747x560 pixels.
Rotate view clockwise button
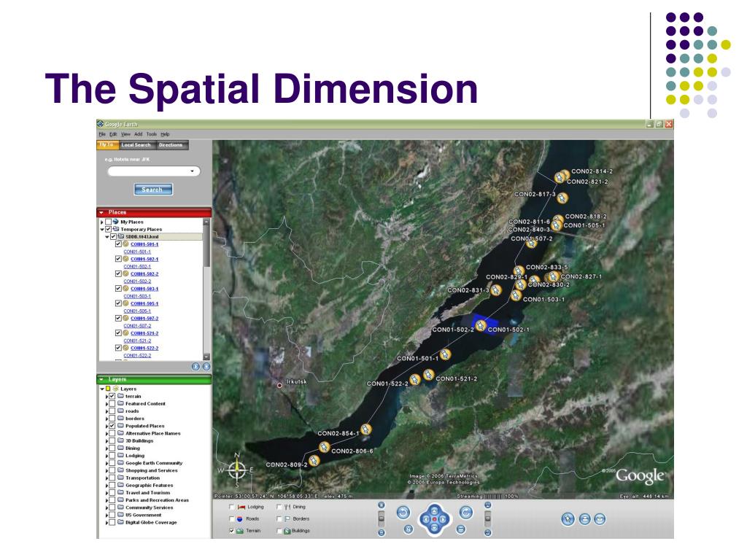pyautogui.click(x=466, y=513)
